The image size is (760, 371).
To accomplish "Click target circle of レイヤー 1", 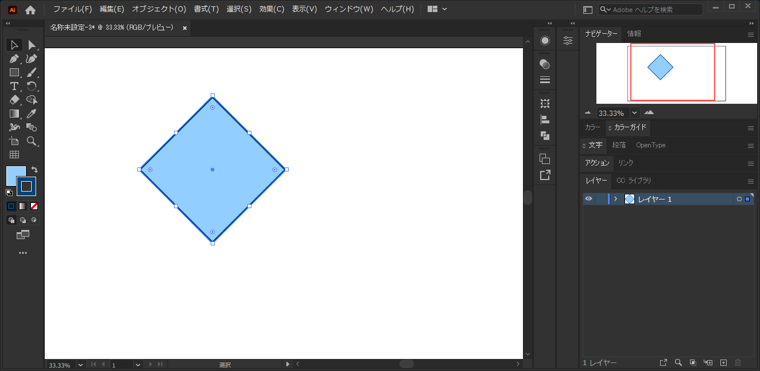I will point(739,199).
